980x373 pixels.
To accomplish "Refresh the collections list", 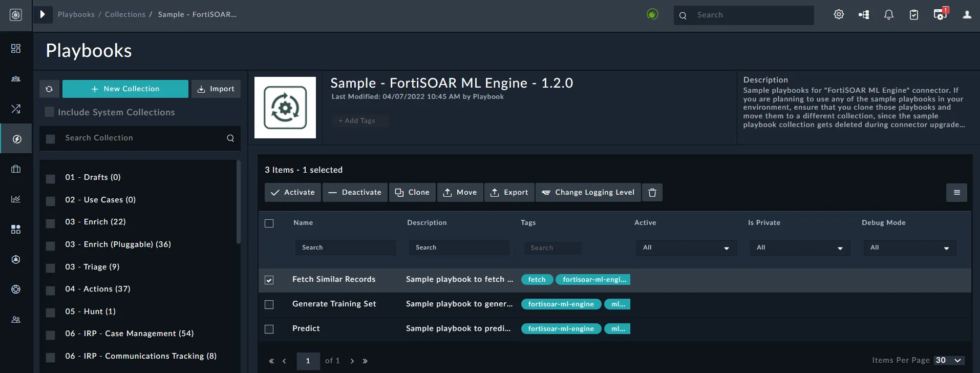I will click(x=49, y=89).
